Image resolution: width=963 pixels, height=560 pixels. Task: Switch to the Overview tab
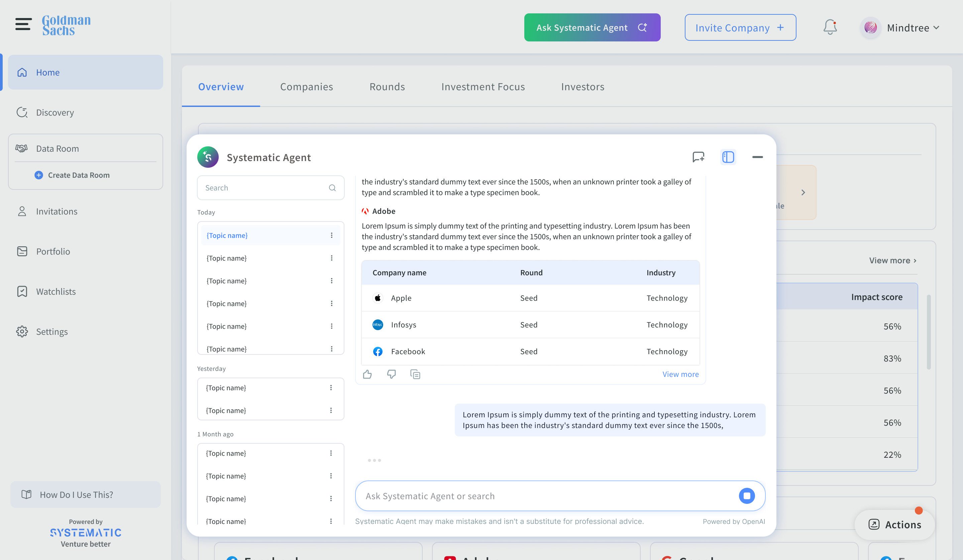pyautogui.click(x=221, y=87)
